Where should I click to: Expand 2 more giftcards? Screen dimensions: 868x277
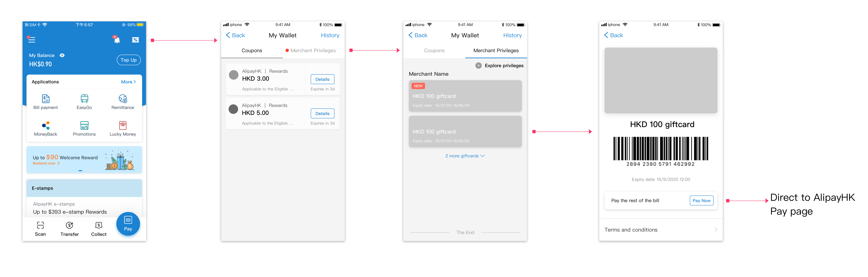(465, 156)
